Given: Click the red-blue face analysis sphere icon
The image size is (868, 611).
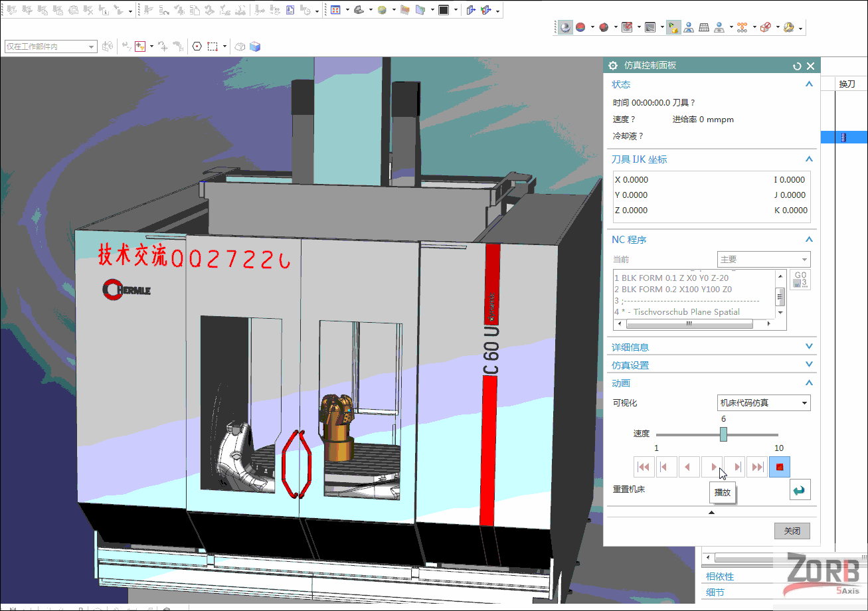Looking at the screenshot, I should point(581,27).
